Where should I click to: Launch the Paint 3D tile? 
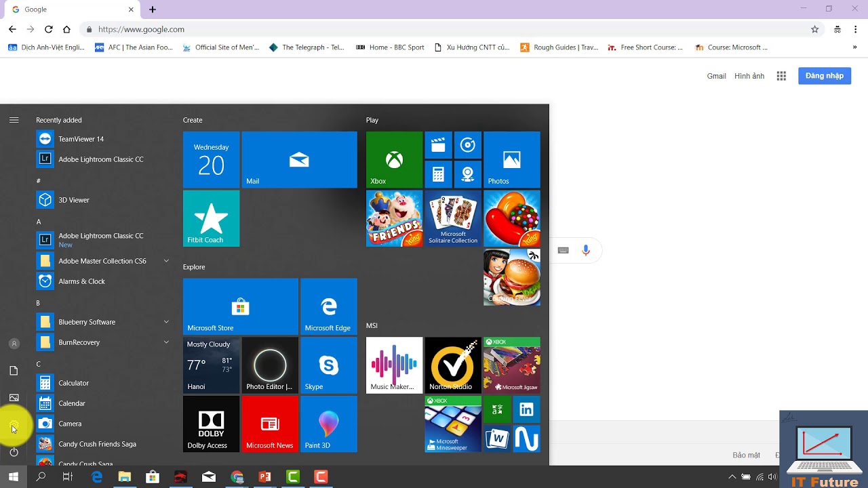[x=329, y=424]
